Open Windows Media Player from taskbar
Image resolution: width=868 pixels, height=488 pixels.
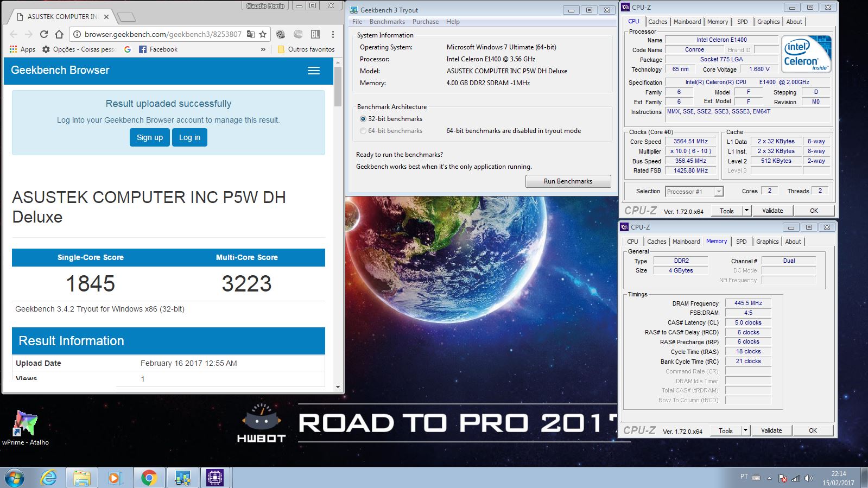(x=115, y=478)
